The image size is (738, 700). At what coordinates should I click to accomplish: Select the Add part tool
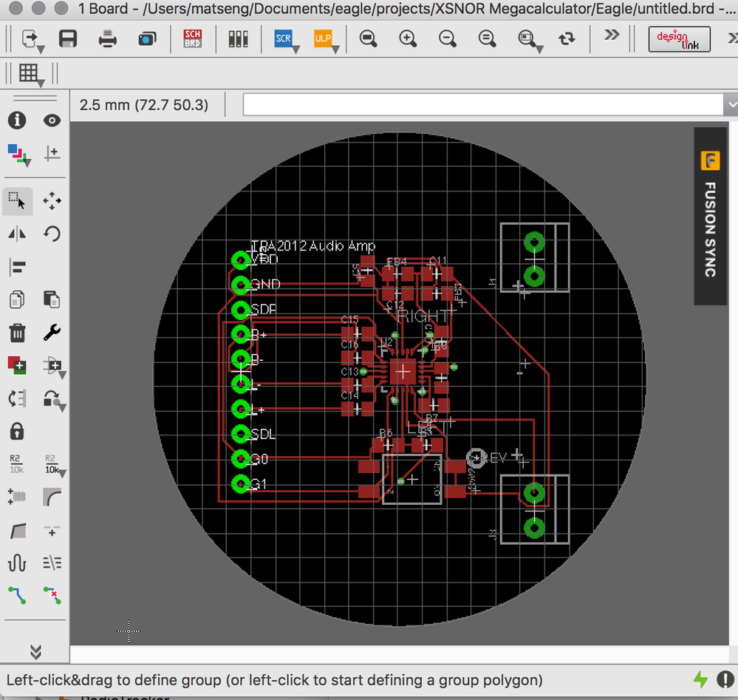coord(17,366)
